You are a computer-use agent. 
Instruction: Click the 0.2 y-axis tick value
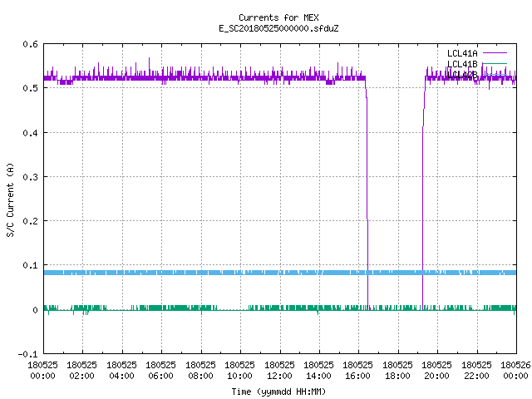pos(30,221)
